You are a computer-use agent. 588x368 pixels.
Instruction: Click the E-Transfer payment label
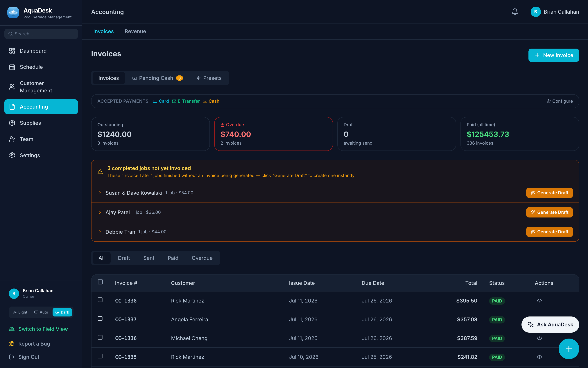(189, 101)
